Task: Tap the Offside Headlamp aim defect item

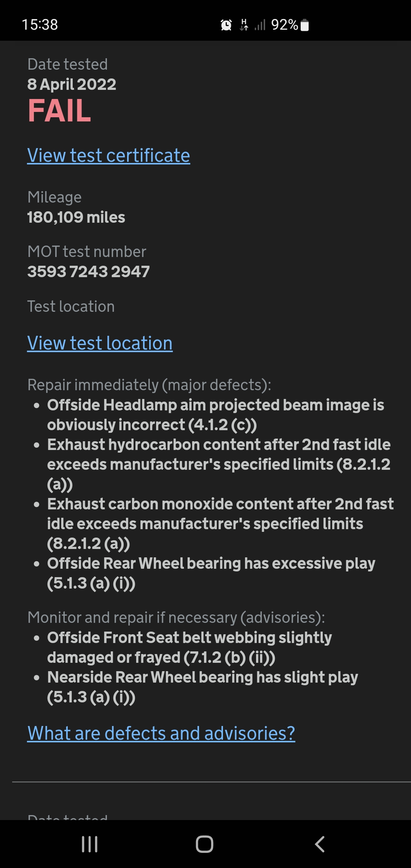Action: click(x=215, y=415)
